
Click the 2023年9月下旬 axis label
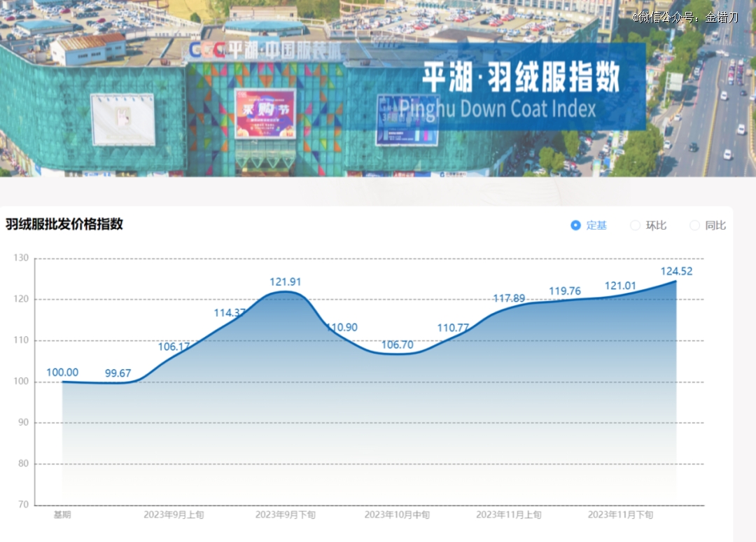[286, 515]
